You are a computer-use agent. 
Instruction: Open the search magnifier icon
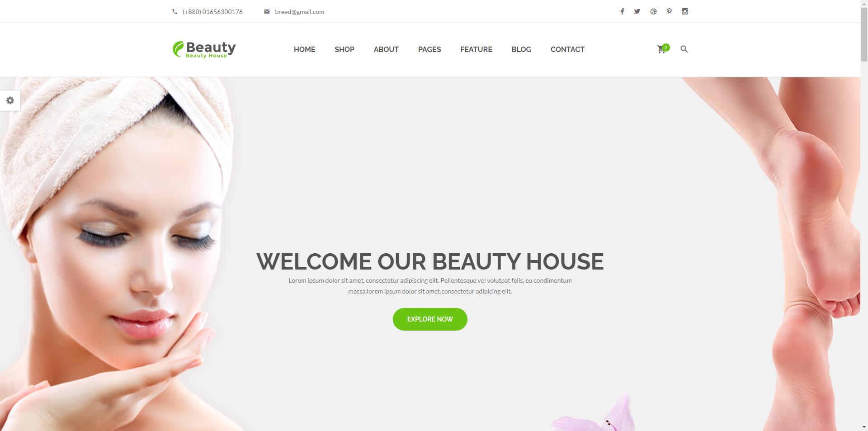(684, 49)
